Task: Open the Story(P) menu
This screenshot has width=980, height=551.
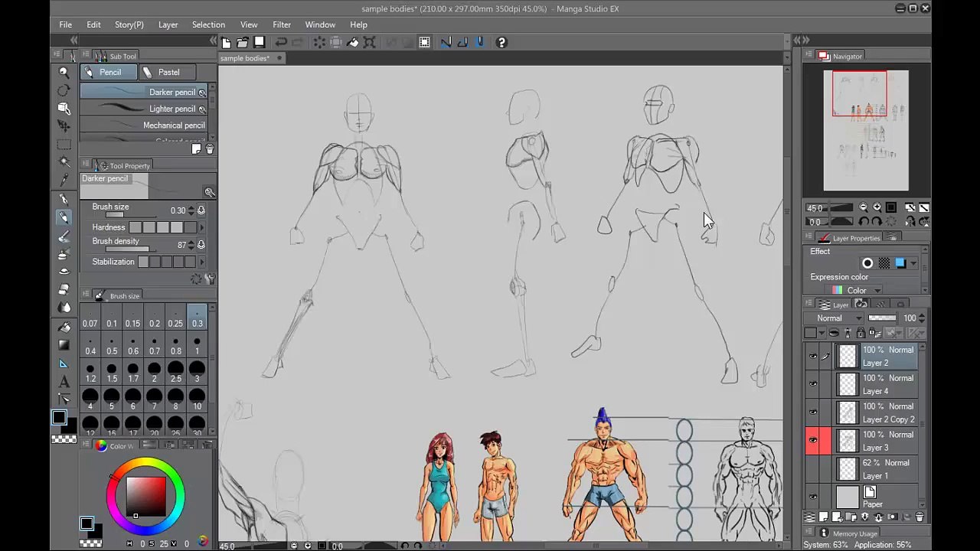Action: (x=129, y=24)
